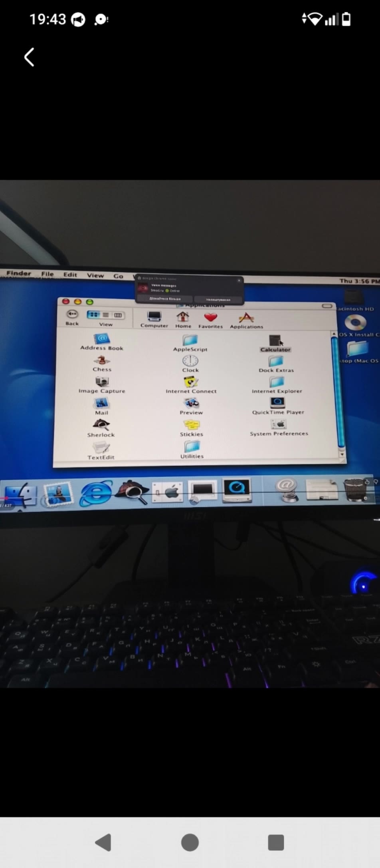Open the Edit menu
380x868 pixels.
click(x=70, y=275)
